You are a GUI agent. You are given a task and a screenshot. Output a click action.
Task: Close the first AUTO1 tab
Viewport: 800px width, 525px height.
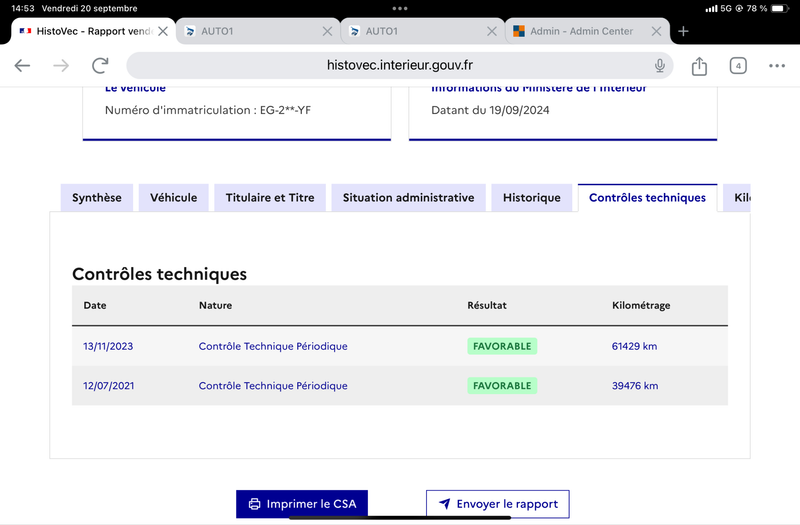[x=327, y=31]
